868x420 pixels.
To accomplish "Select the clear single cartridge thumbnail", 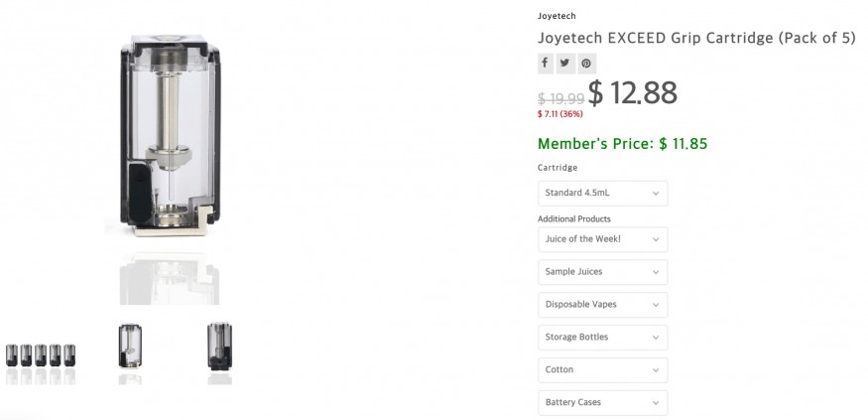I will pyautogui.click(x=130, y=347).
